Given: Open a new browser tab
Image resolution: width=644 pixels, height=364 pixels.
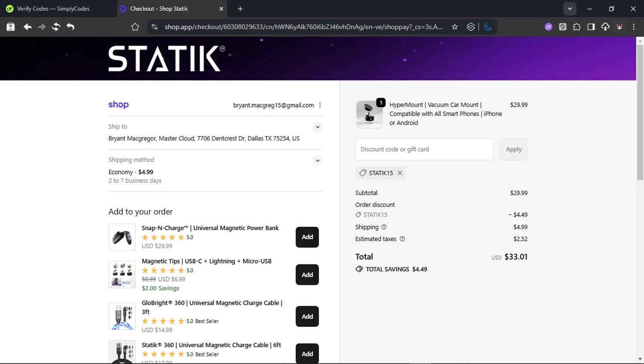Looking at the screenshot, I should (240, 9).
